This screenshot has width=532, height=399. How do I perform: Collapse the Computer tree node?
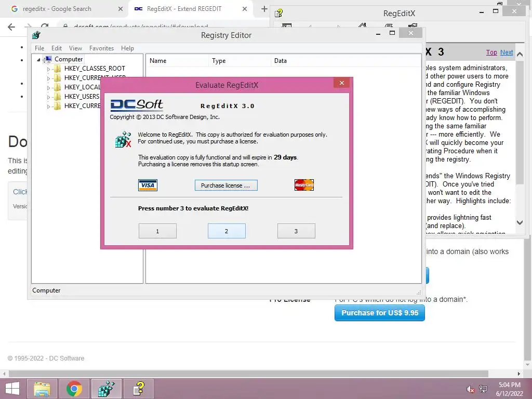coord(38,60)
